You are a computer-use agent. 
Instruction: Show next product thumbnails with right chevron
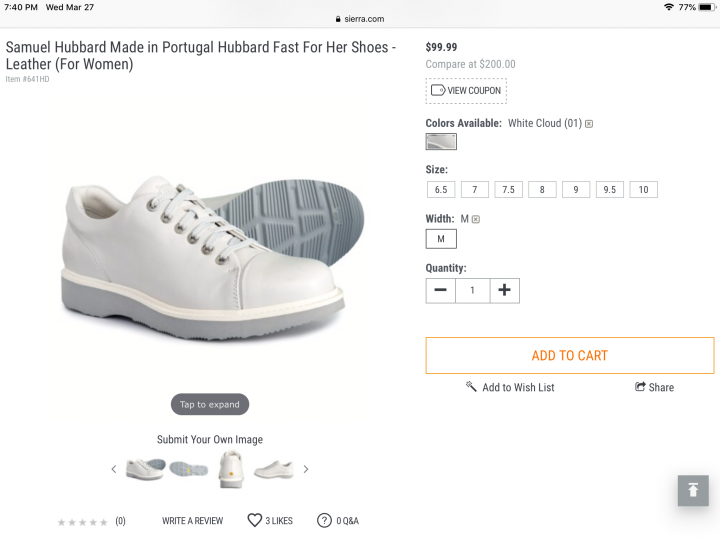click(x=306, y=469)
